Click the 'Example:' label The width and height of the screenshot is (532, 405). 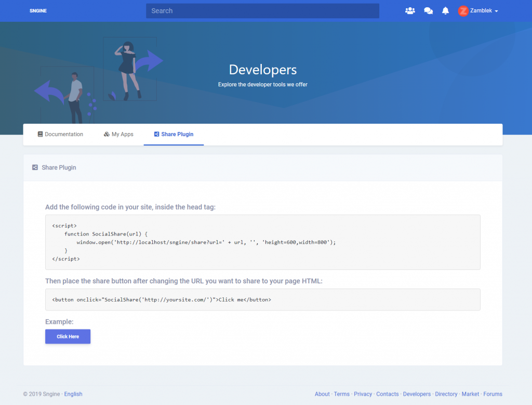tap(59, 322)
